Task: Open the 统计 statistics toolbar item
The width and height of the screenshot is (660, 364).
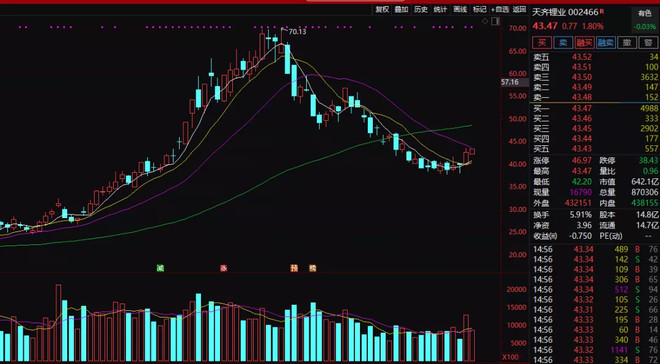Action: pos(440,9)
